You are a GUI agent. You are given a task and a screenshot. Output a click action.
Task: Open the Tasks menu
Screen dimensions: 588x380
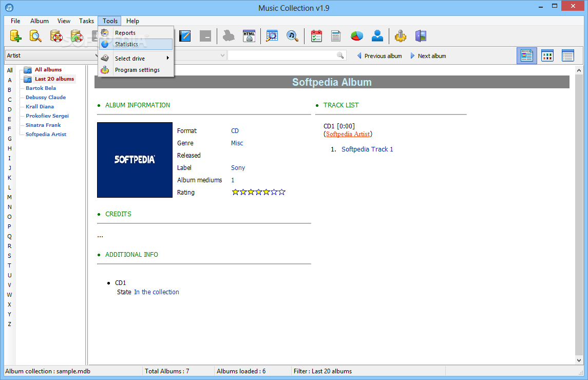tap(86, 21)
